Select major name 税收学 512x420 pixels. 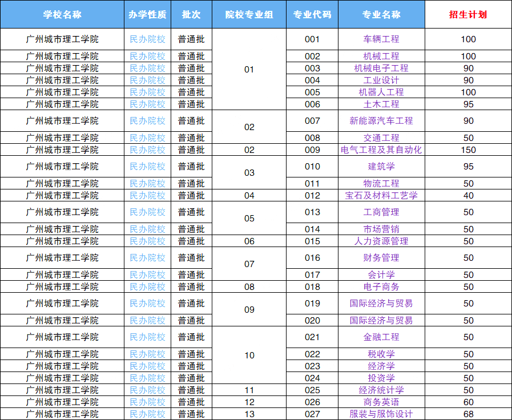(x=381, y=354)
